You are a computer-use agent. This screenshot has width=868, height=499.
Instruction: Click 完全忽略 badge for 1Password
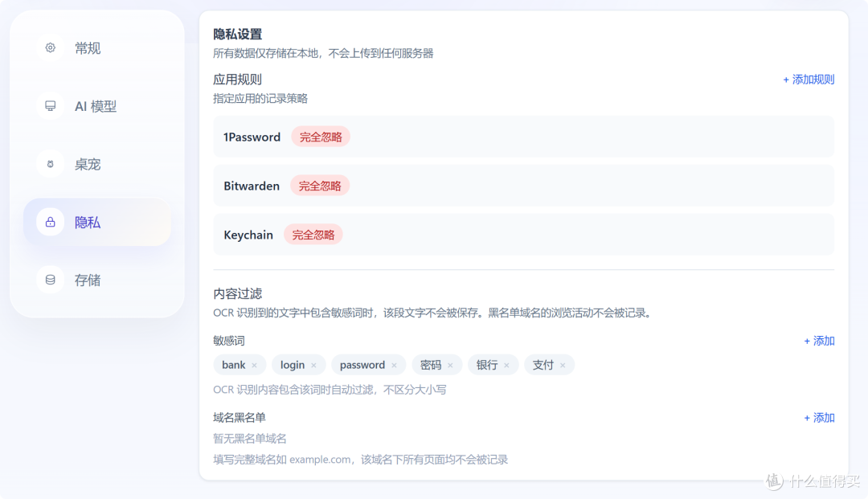tap(321, 137)
